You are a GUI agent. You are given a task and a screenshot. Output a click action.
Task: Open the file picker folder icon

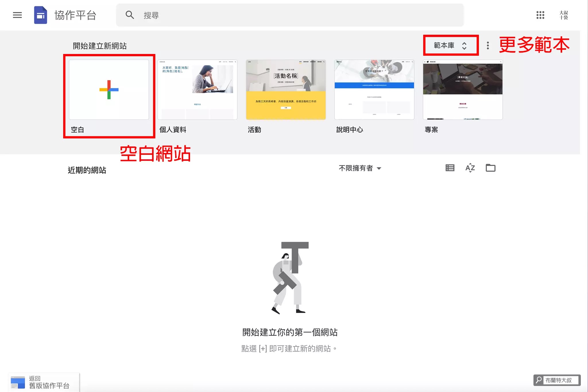tap(490, 168)
